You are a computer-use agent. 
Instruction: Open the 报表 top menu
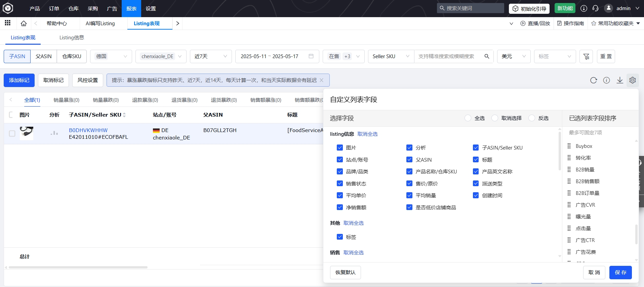click(131, 8)
